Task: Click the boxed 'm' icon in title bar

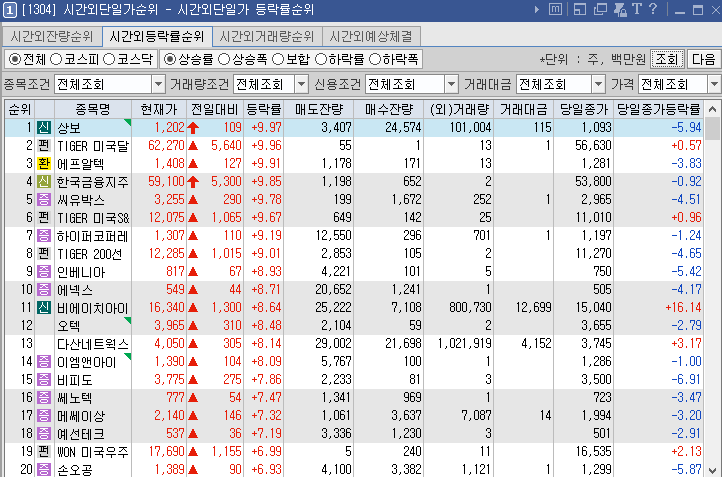Action: click(x=556, y=9)
